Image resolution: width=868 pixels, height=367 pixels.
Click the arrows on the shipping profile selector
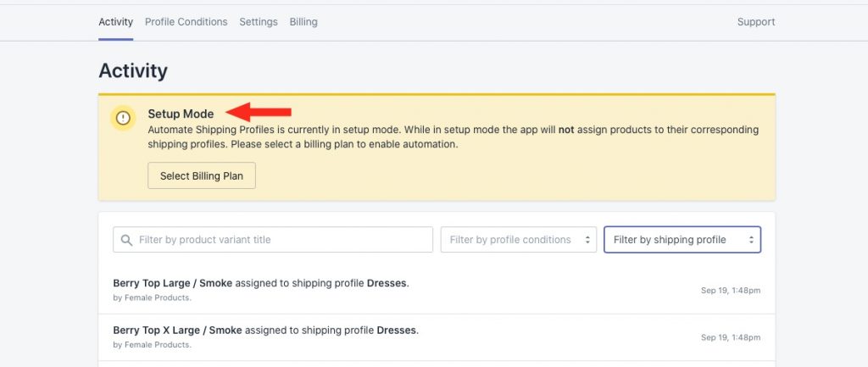click(751, 240)
